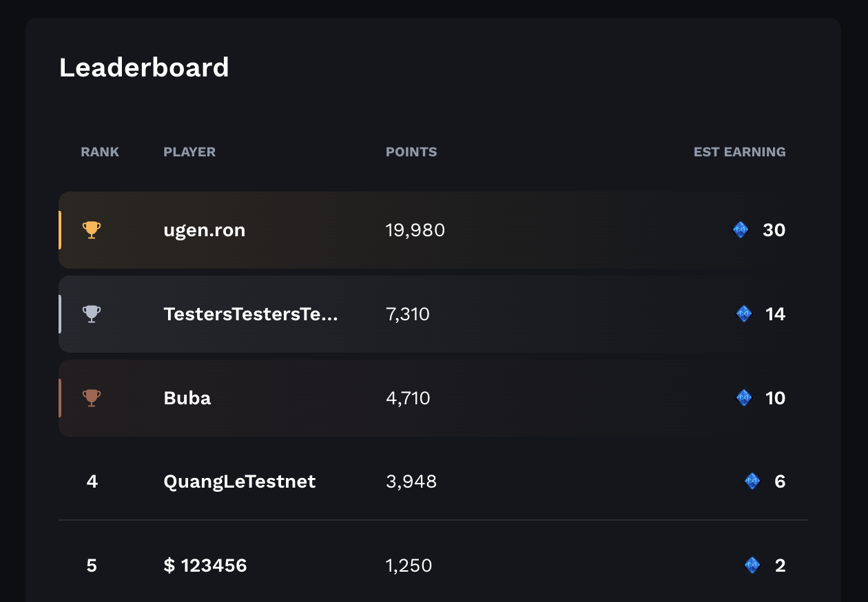Select the truncated name TestersTestersTe...

coord(251,314)
